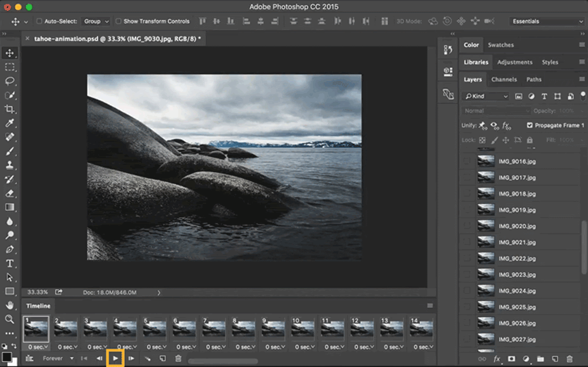Select the Lasso tool

point(10,81)
